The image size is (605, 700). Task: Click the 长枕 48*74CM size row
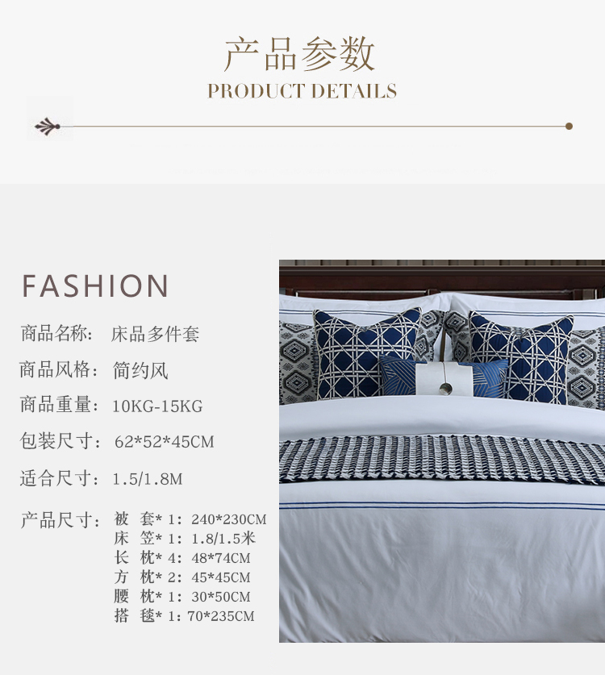[182, 557]
